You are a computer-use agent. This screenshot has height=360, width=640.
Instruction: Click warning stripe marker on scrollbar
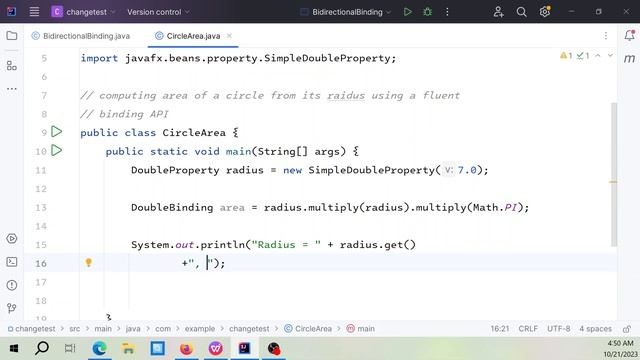[613, 182]
